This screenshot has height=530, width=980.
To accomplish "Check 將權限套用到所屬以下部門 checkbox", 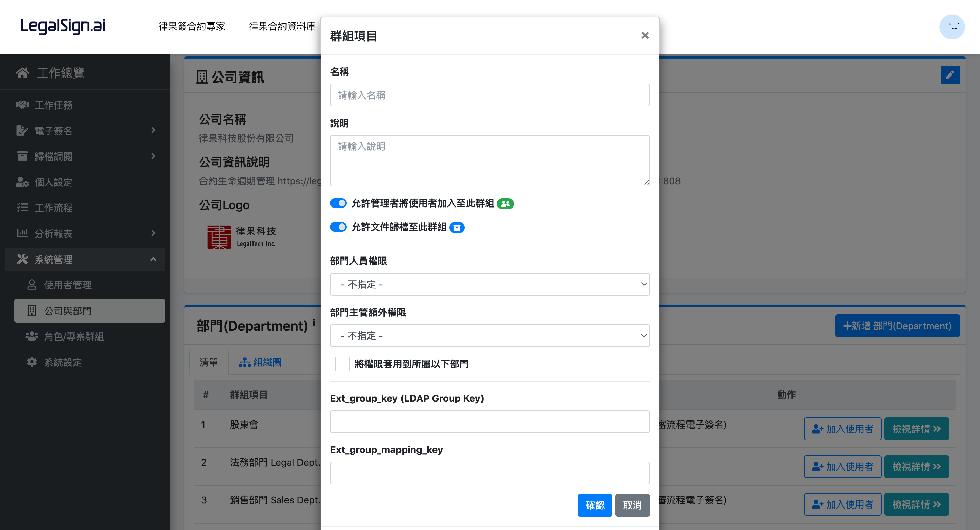I will (x=342, y=364).
